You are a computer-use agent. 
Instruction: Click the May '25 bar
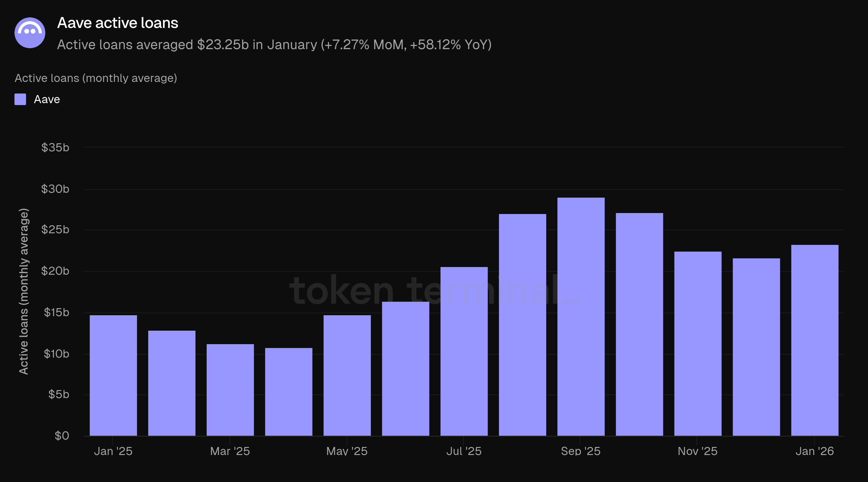pos(347,375)
